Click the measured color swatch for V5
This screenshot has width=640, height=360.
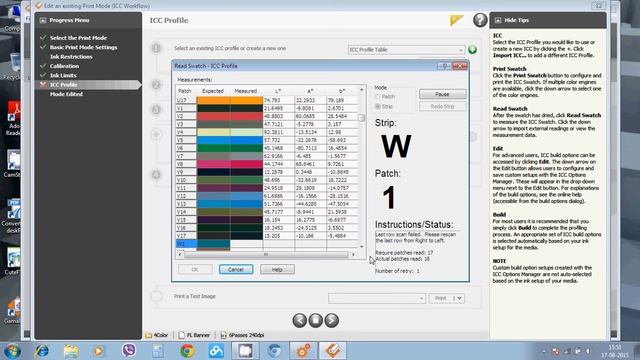point(246,140)
